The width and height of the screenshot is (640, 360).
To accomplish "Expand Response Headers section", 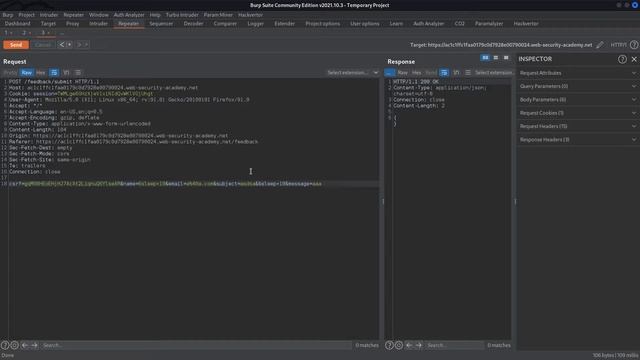I will (578, 140).
